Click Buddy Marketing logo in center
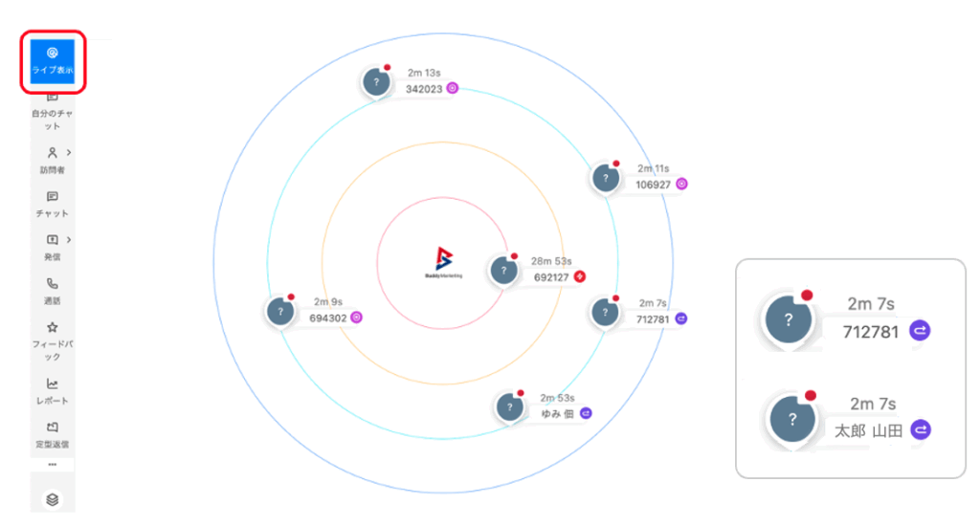This screenshot has height=526, width=980. (x=443, y=262)
